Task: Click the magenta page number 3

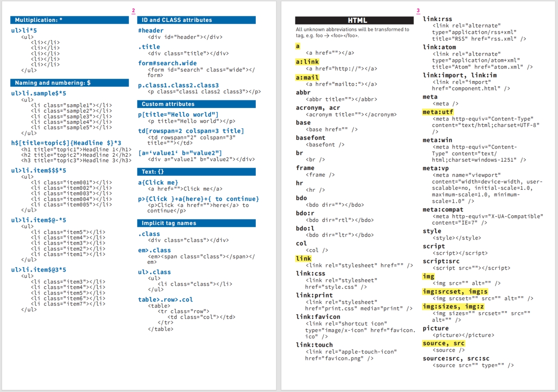Action: click(418, 11)
